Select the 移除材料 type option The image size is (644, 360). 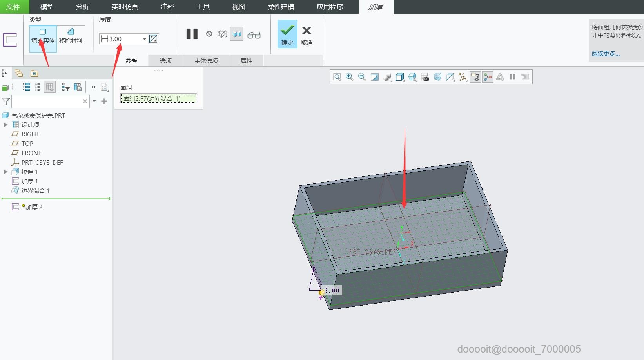[x=71, y=36]
